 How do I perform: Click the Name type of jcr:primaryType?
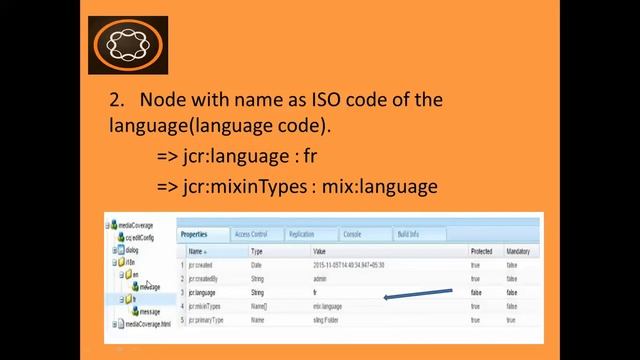tap(257, 320)
